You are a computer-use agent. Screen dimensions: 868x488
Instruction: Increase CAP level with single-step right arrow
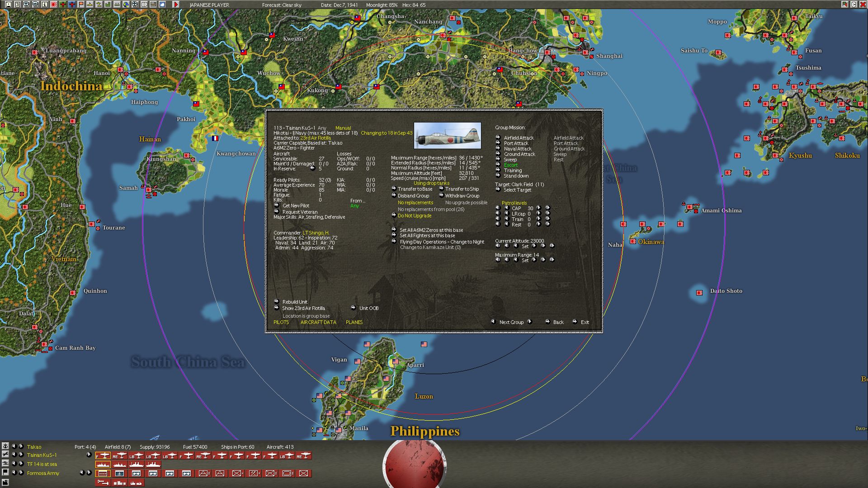click(538, 208)
